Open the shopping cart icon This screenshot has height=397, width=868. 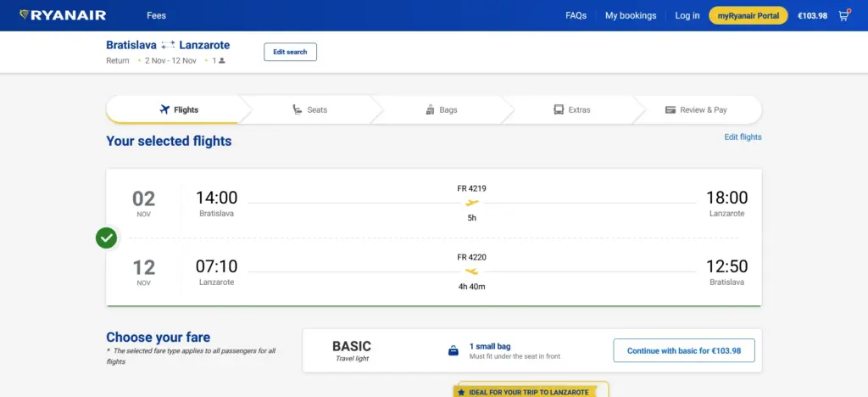pyautogui.click(x=843, y=15)
